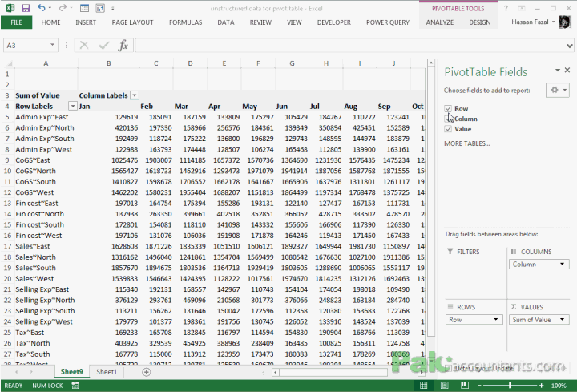Click the 100% zoom level button
Screen dimensions: 577x392
pos(559,386)
